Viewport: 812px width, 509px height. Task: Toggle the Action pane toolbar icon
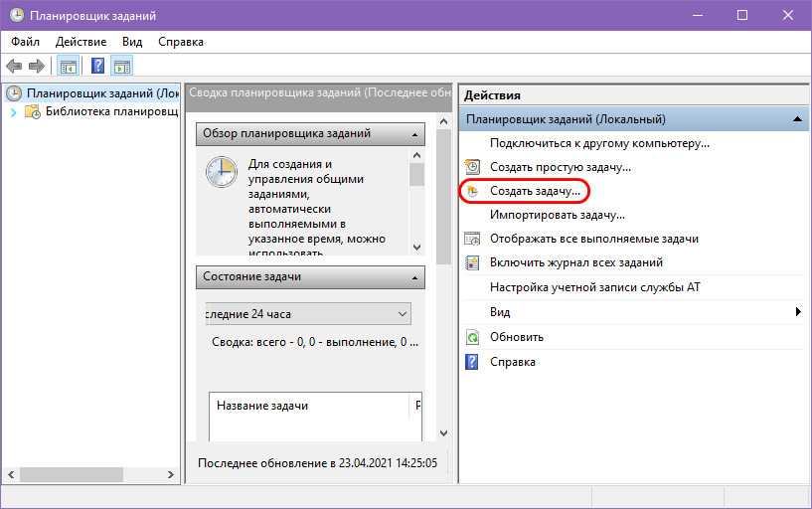(121, 67)
